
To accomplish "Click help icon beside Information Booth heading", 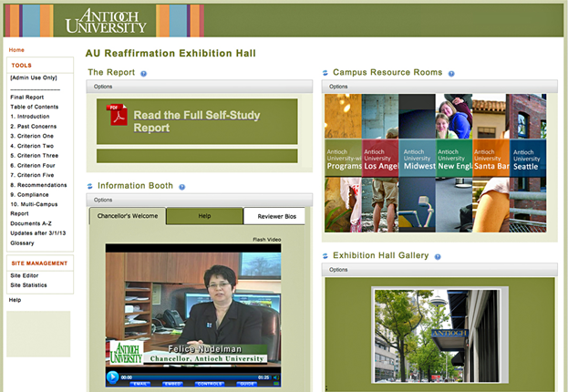I will pyautogui.click(x=181, y=187).
